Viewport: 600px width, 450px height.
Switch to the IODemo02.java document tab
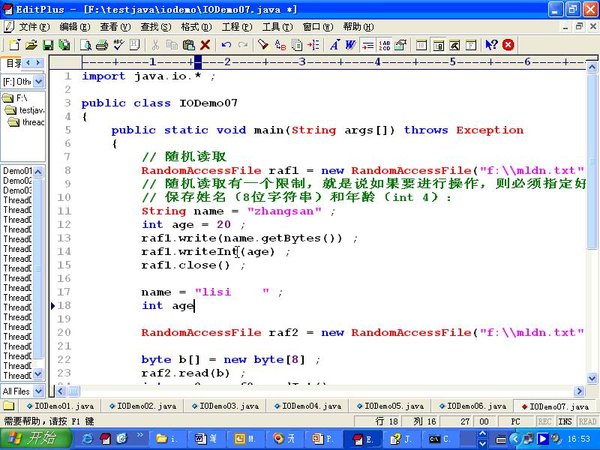point(143,406)
